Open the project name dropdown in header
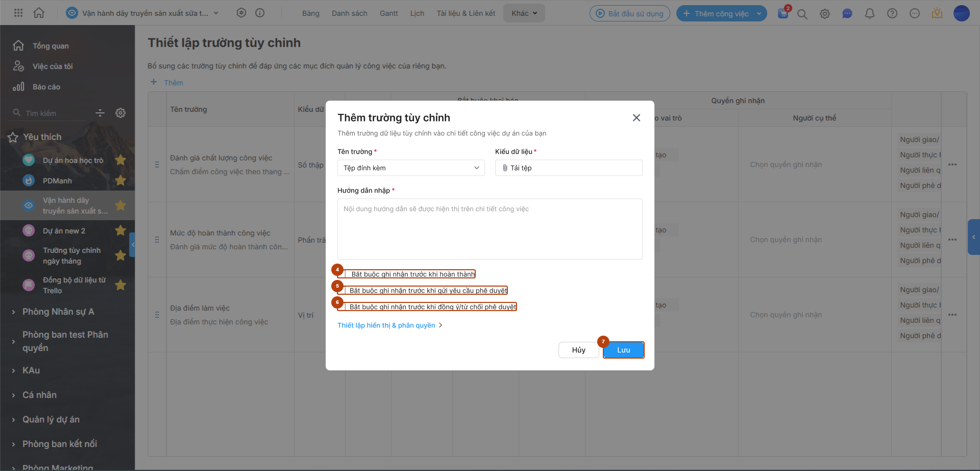The height and width of the screenshot is (471, 980). pyautogui.click(x=216, y=13)
